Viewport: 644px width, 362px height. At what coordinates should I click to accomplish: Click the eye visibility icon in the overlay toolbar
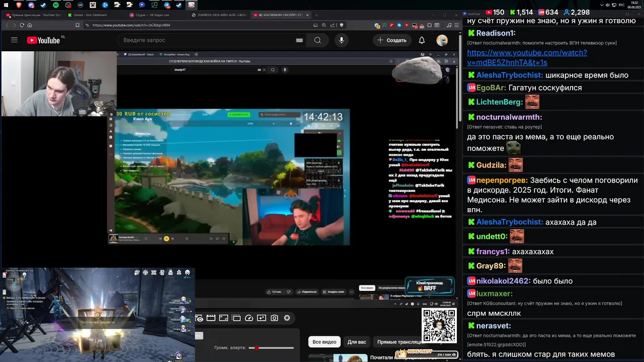(x=199, y=318)
